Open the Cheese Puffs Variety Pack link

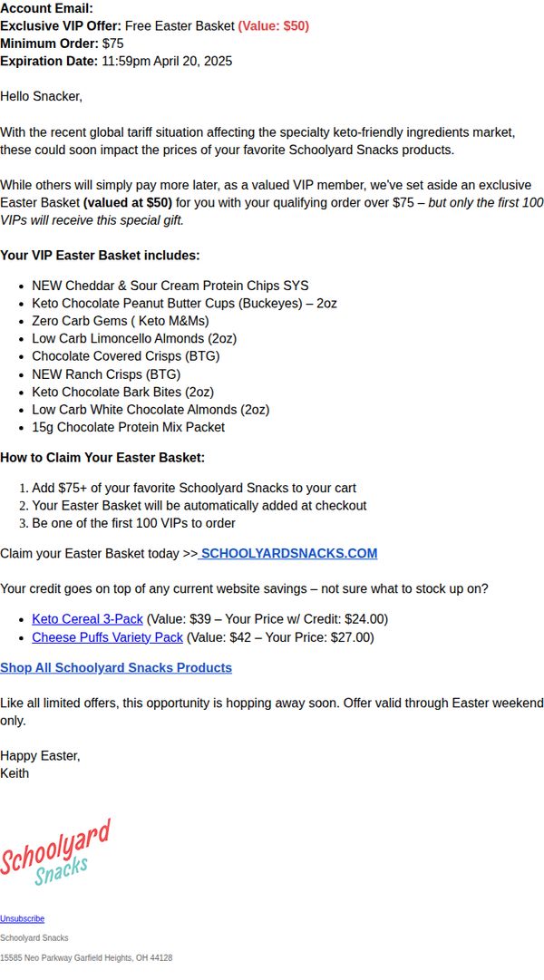point(108,637)
